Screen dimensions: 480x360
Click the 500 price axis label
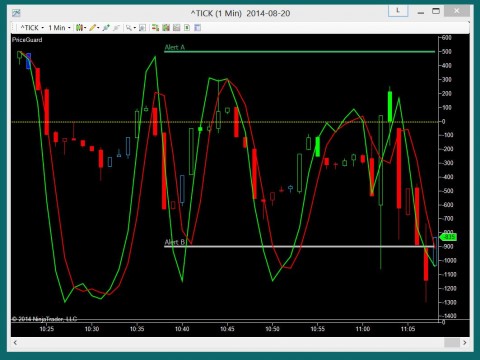tap(447, 52)
